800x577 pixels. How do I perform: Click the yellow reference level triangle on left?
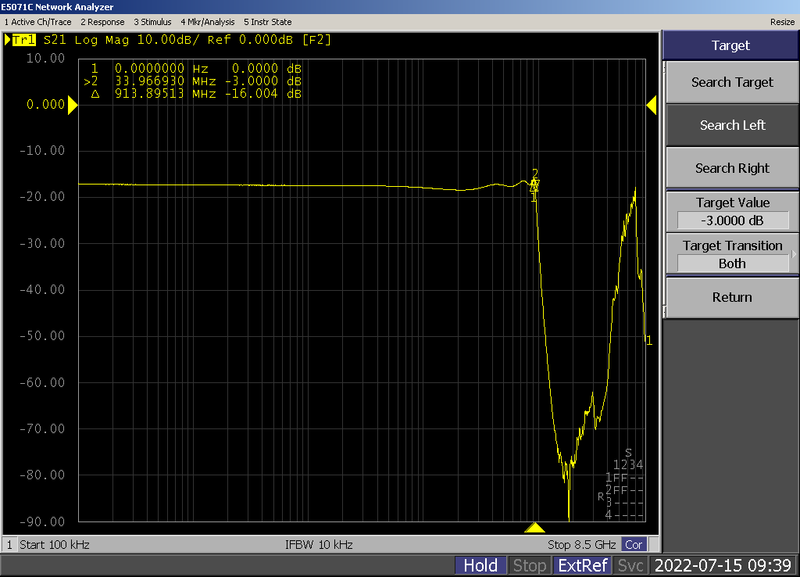[x=72, y=105]
